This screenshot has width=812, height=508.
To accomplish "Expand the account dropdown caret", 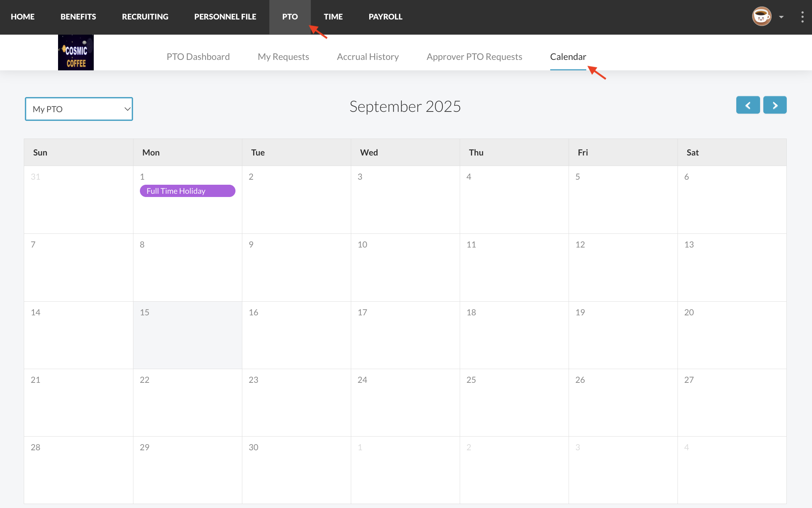I will point(781,17).
